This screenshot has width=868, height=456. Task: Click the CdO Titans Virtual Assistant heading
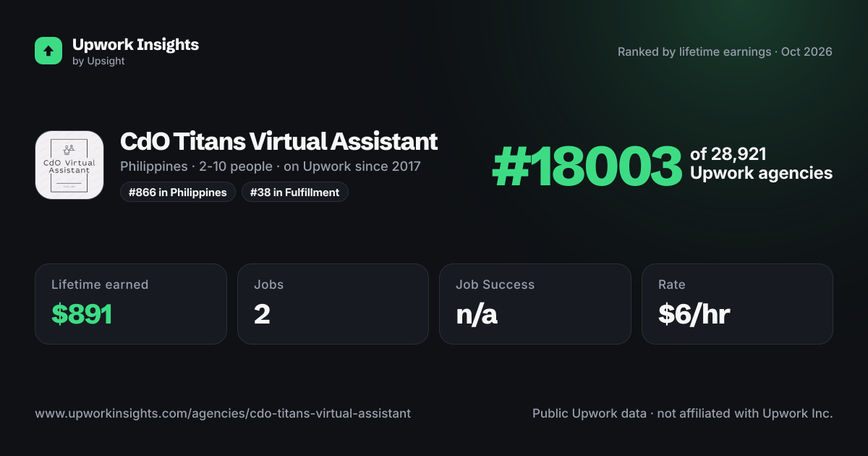click(278, 141)
